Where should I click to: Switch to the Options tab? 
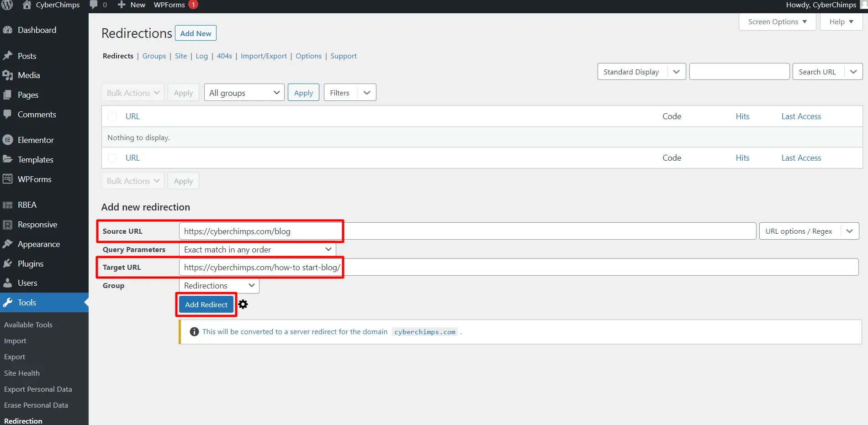[308, 56]
